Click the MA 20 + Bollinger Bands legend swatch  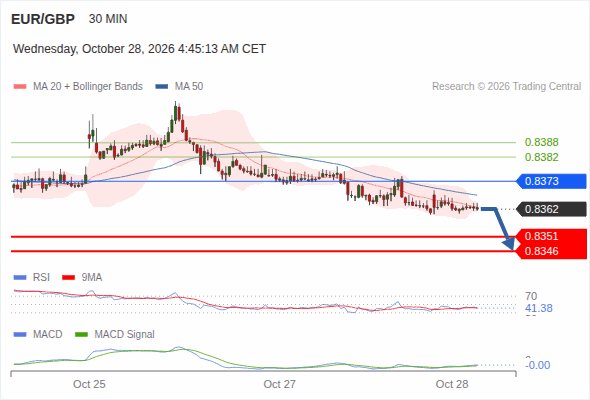pyautogui.click(x=20, y=87)
